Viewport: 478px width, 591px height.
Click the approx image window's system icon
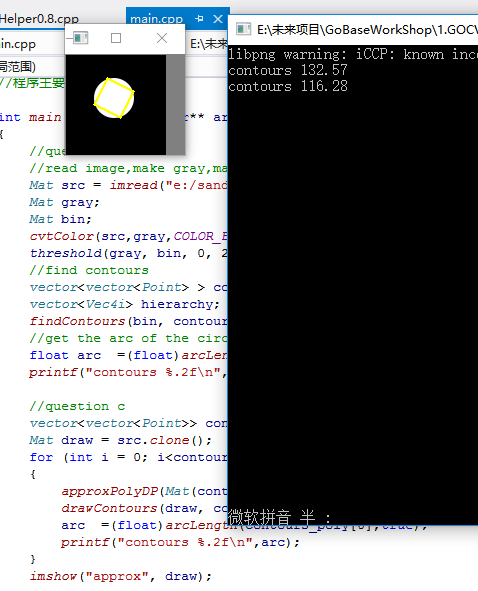80,38
